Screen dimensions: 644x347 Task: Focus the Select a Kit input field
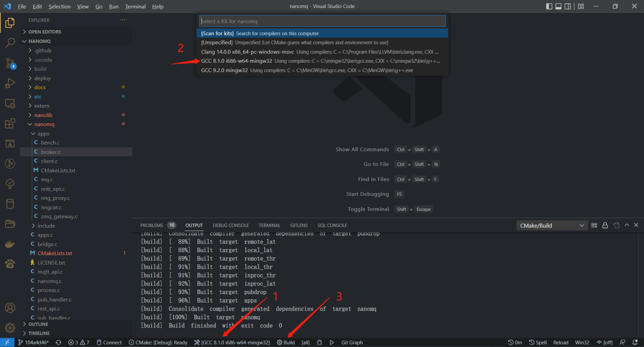click(x=322, y=21)
